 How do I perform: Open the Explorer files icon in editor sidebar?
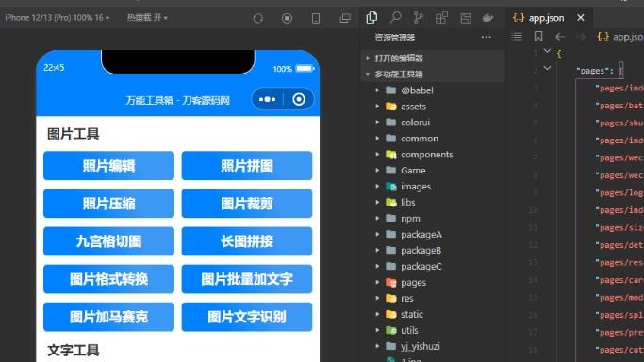372,17
